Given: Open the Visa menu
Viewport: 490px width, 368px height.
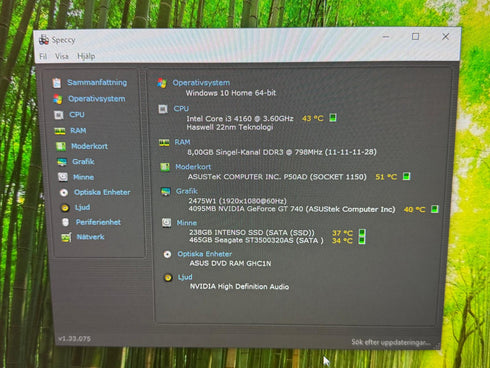Looking at the screenshot, I should (62, 56).
